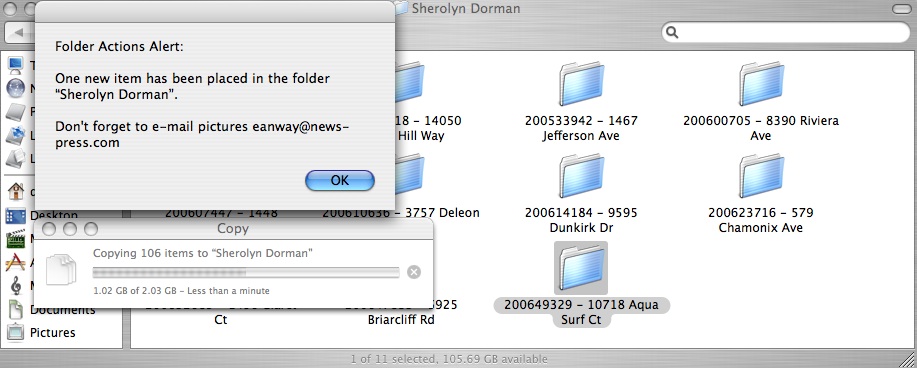Click the Movies clapperboard sidebar icon
917x368 pixels.
(15, 239)
